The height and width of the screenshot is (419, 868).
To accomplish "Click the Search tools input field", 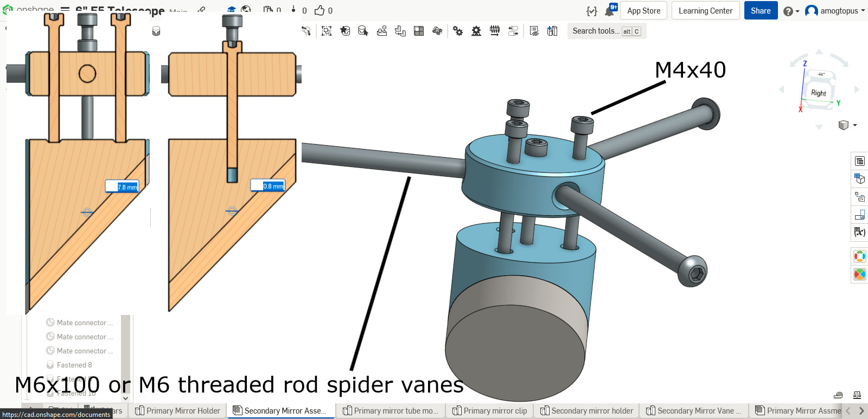I will pyautogui.click(x=596, y=31).
